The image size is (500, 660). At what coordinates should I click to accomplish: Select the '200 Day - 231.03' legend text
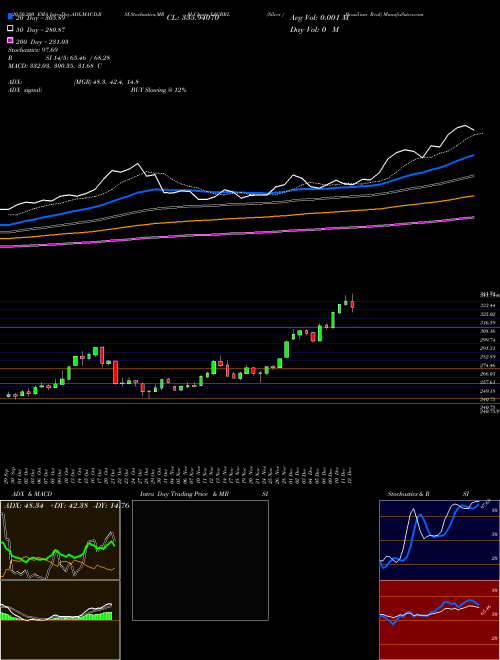(42, 42)
